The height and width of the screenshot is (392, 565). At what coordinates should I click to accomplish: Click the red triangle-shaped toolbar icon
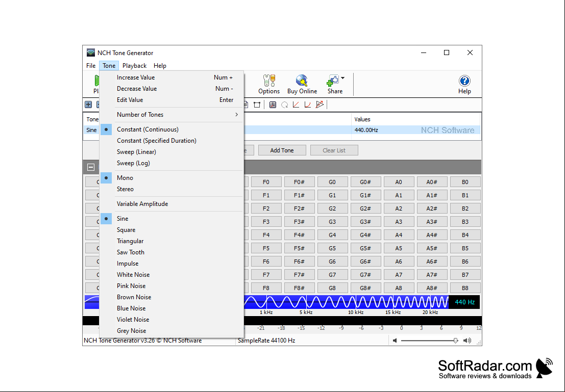pyautogui.click(x=320, y=104)
